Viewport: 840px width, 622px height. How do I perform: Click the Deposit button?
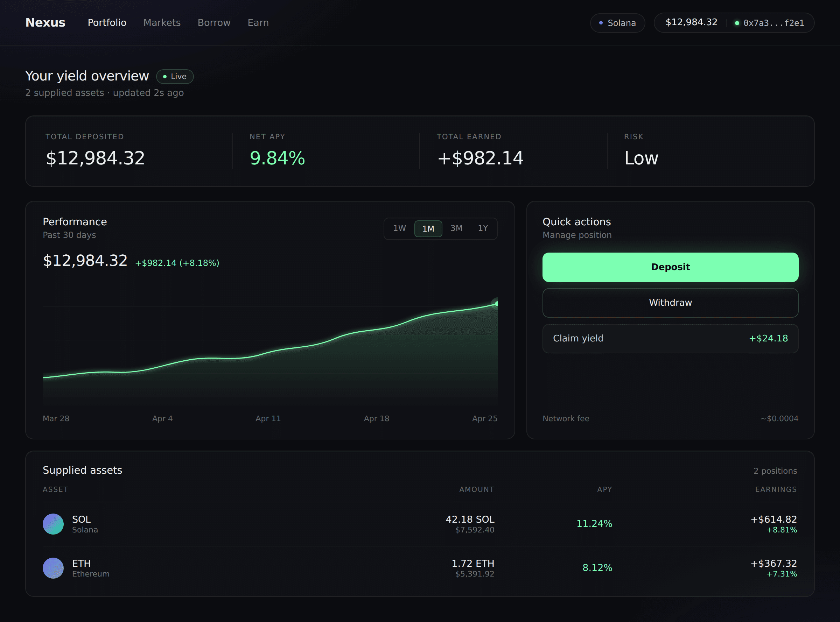pyautogui.click(x=670, y=267)
